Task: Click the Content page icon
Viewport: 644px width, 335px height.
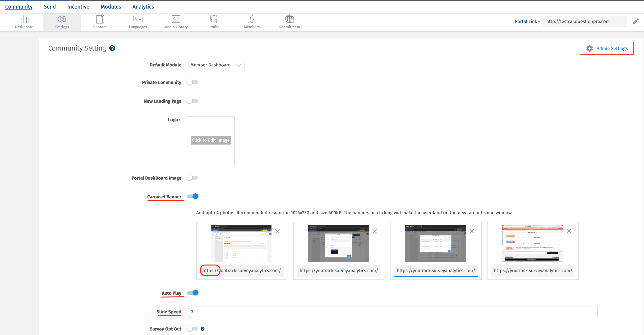Action: coord(100,19)
